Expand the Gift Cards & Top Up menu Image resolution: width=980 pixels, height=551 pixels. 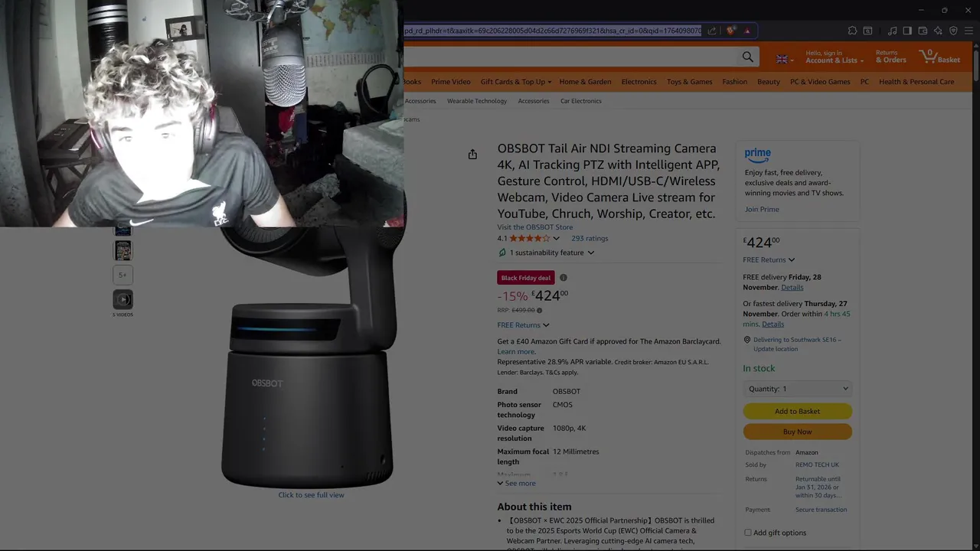pyautogui.click(x=517, y=82)
